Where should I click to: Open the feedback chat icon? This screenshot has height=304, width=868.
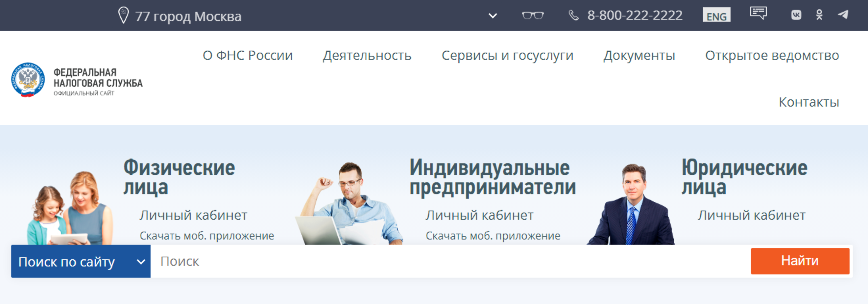pos(758,13)
